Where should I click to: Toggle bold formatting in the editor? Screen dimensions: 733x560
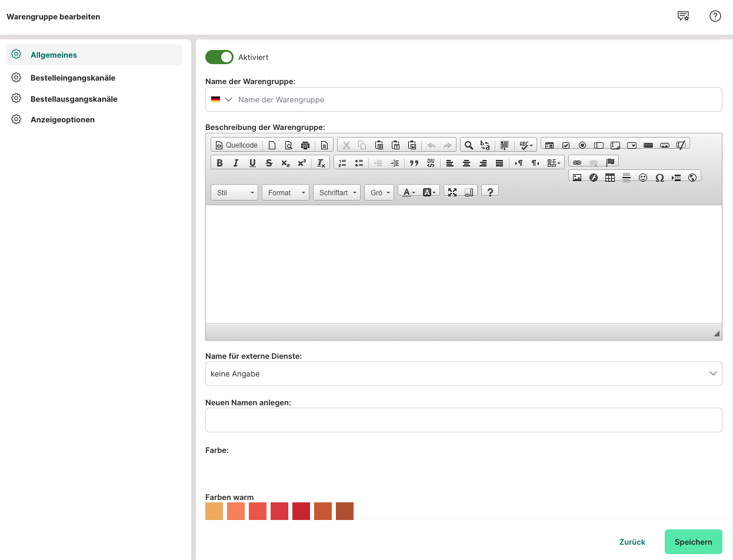click(219, 163)
